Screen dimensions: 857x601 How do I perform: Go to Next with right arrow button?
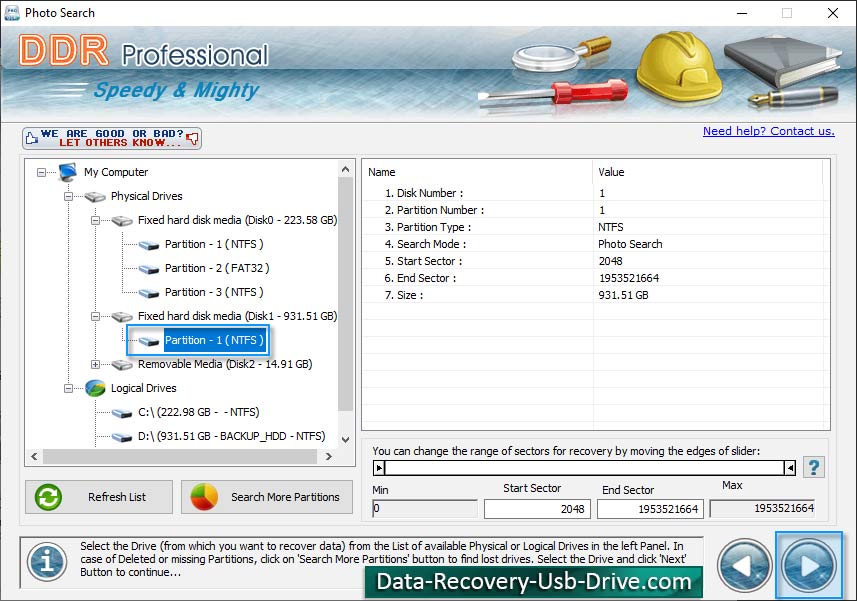[808, 565]
